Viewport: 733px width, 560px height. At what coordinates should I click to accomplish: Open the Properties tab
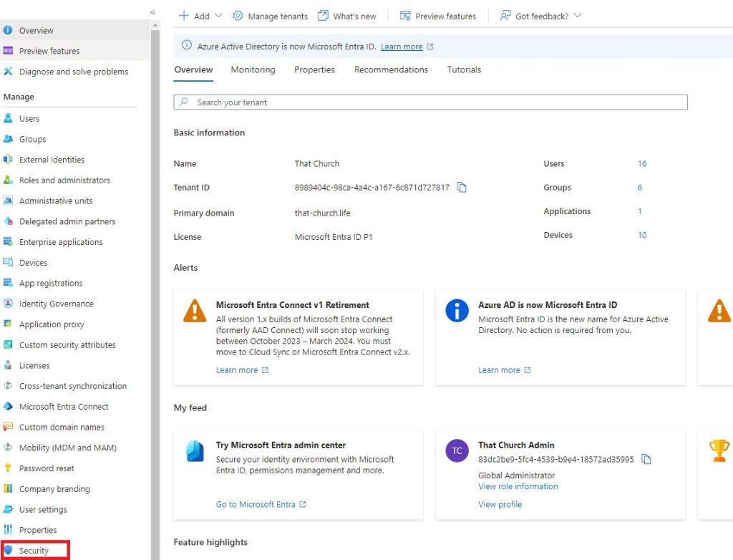315,69
